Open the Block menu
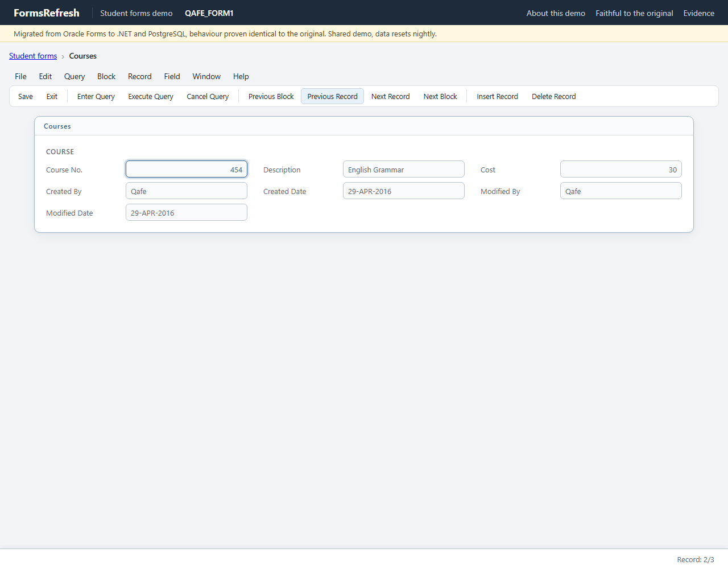Image resolution: width=728 pixels, height=569 pixels. coord(106,76)
